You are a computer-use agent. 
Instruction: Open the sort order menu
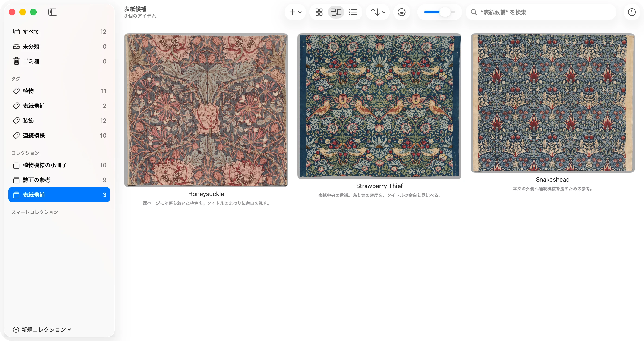click(x=378, y=12)
